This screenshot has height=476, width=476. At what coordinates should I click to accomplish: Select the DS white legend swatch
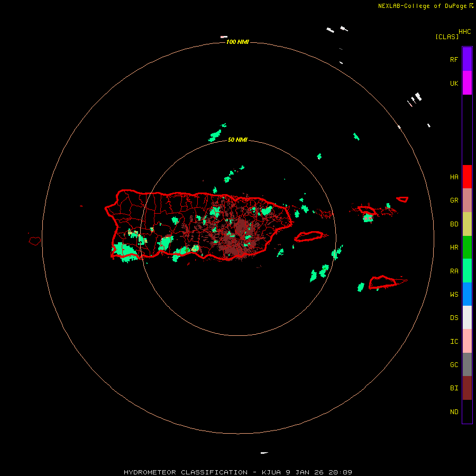coord(467,317)
